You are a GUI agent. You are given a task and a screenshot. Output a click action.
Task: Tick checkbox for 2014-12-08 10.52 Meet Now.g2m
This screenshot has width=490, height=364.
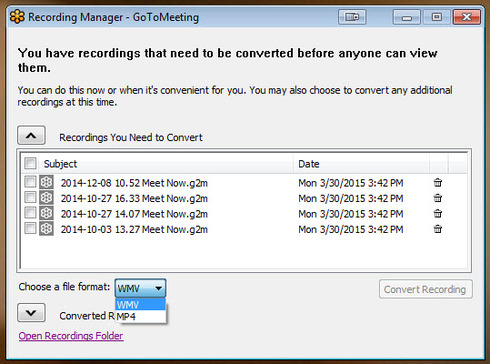point(30,182)
